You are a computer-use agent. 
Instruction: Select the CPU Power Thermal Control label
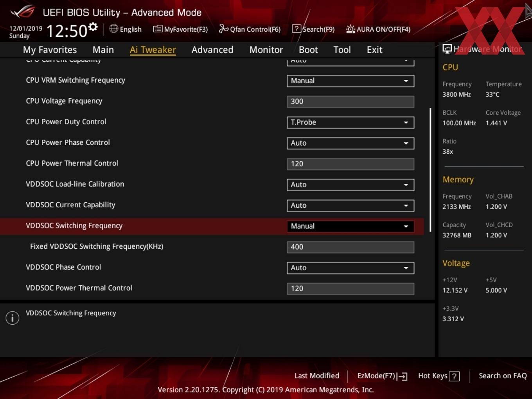point(72,163)
